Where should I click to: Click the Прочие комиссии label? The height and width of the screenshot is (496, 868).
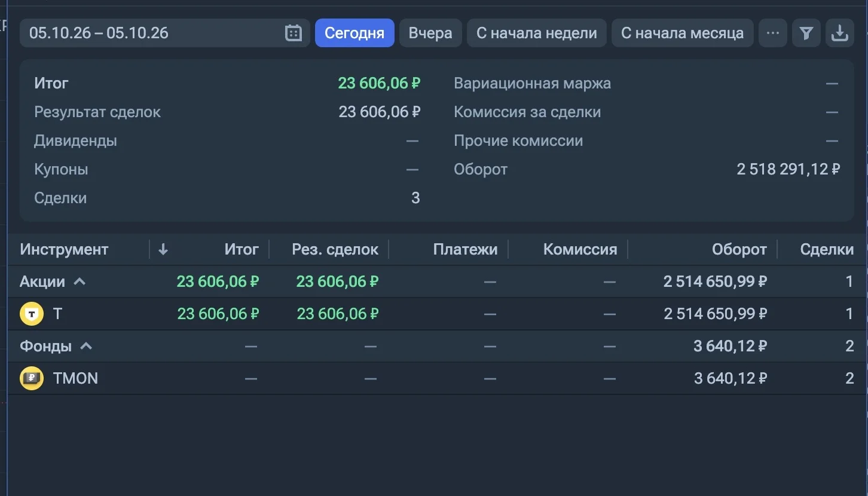click(518, 141)
